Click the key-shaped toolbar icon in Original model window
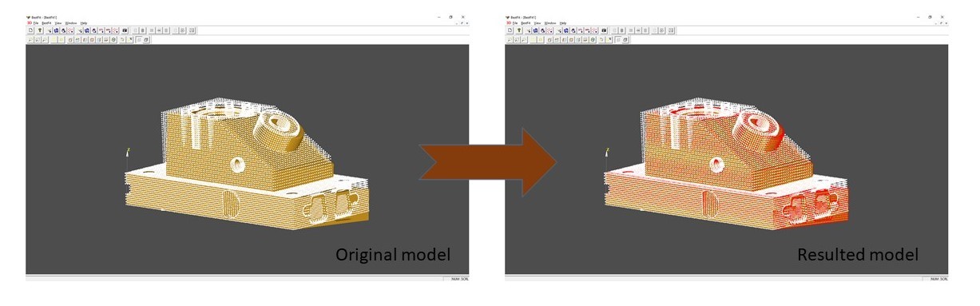This screenshot has height=306, width=980. 40,30
